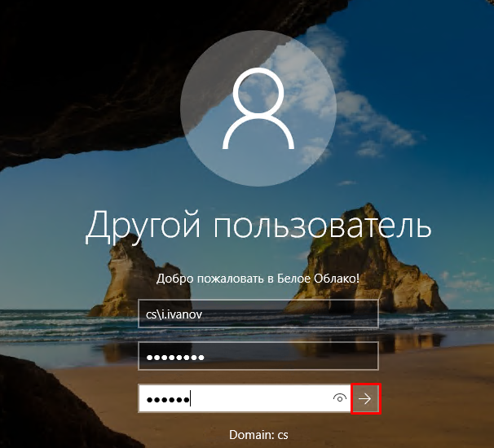The width and height of the screenshot is (494, 448).
Task: Click the sign-in arrow submit button
Action: tap(366, 398)
